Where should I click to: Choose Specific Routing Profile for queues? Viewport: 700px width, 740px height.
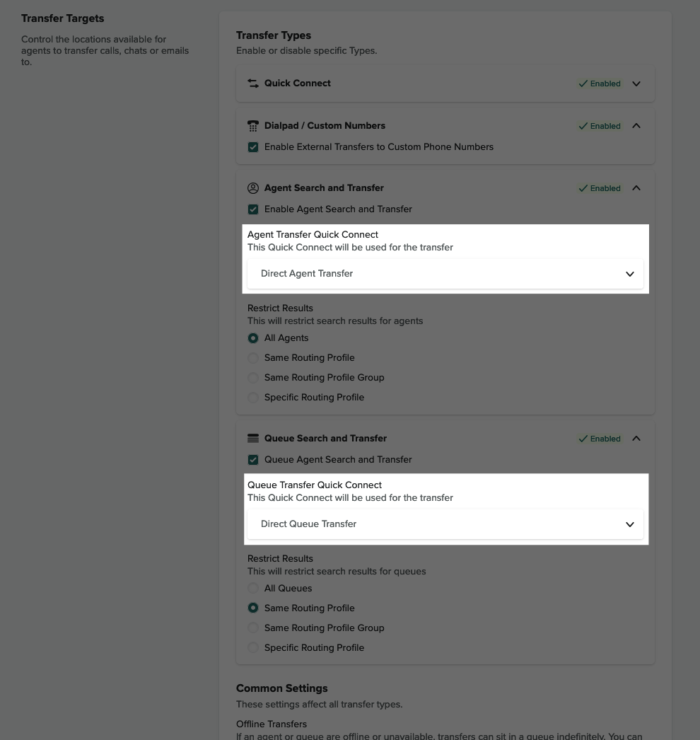253,648
